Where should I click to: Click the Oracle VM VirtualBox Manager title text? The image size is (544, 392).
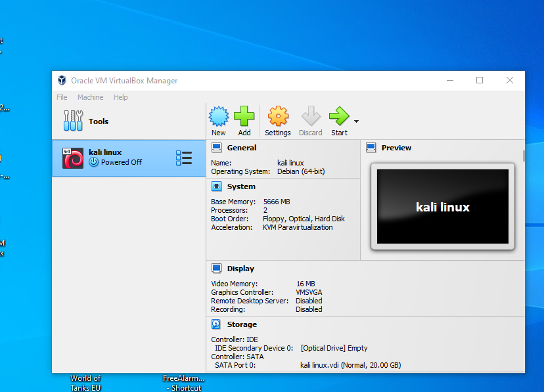pyautogui.click(x=124, y=81)
